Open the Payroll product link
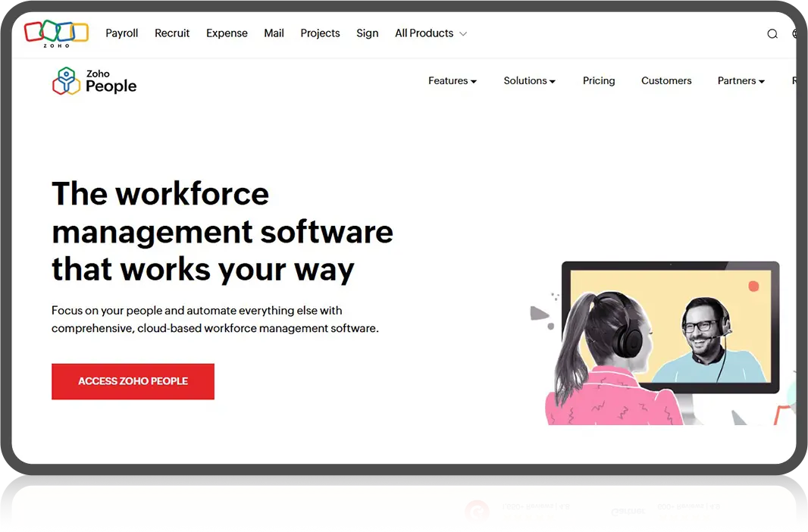The height and width of the screenshot is (532, 808). coord(121,33)
